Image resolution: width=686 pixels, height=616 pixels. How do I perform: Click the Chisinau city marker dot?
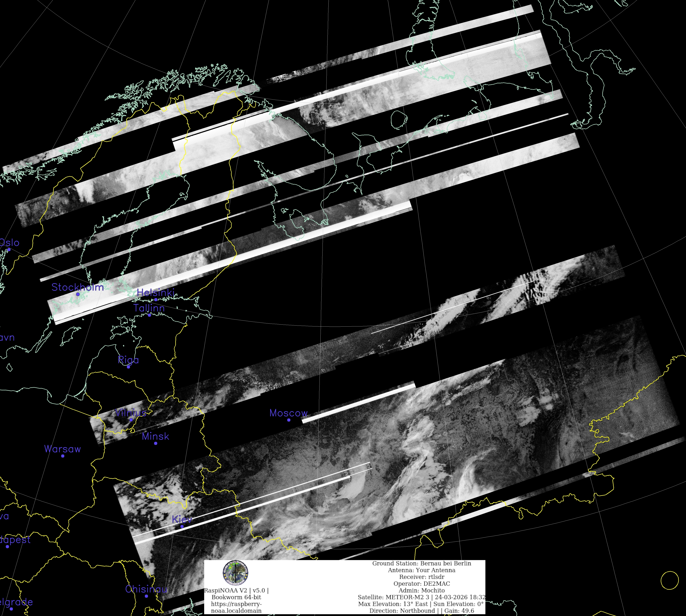coord(146,596)
